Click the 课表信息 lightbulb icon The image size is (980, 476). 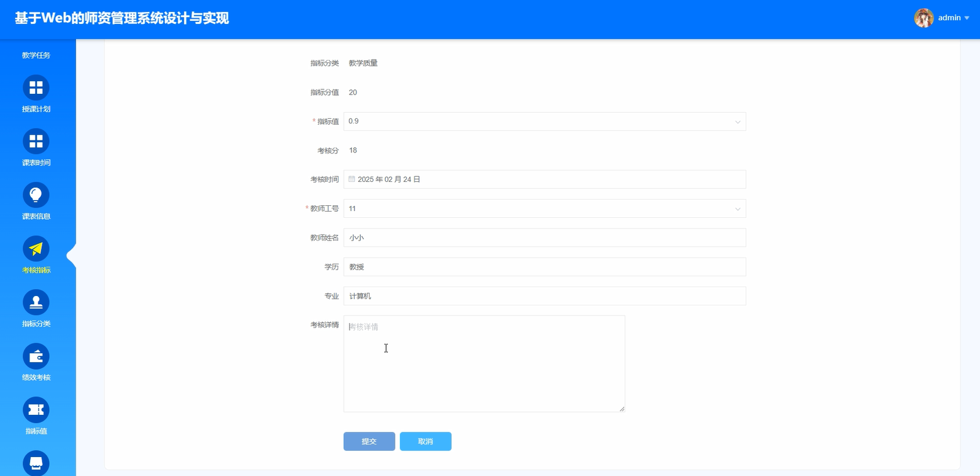(36, 195)
